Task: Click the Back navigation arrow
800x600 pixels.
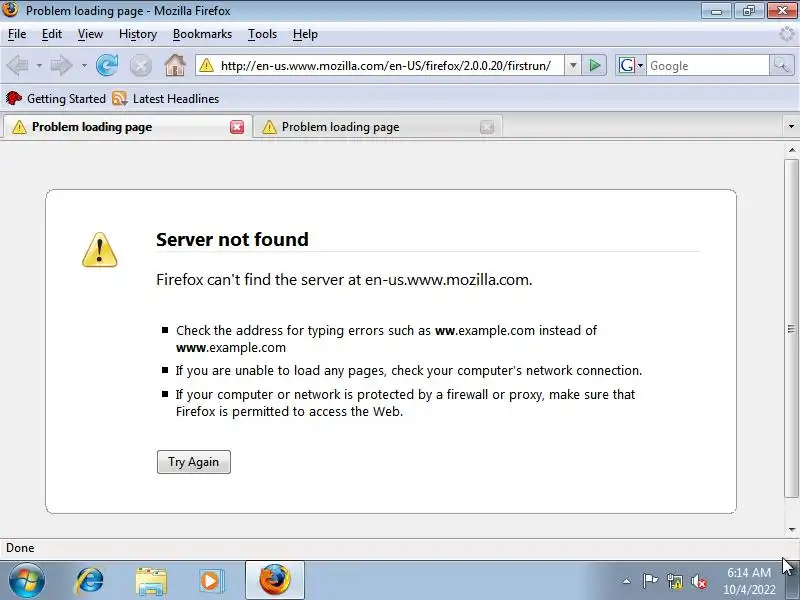Action: point(17,65)
